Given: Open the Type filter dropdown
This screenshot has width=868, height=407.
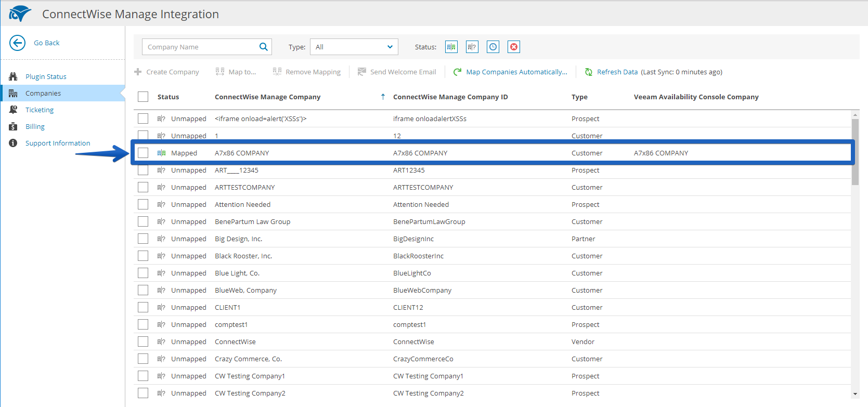Looking at the screenshot, I should [x=354, y=47].
